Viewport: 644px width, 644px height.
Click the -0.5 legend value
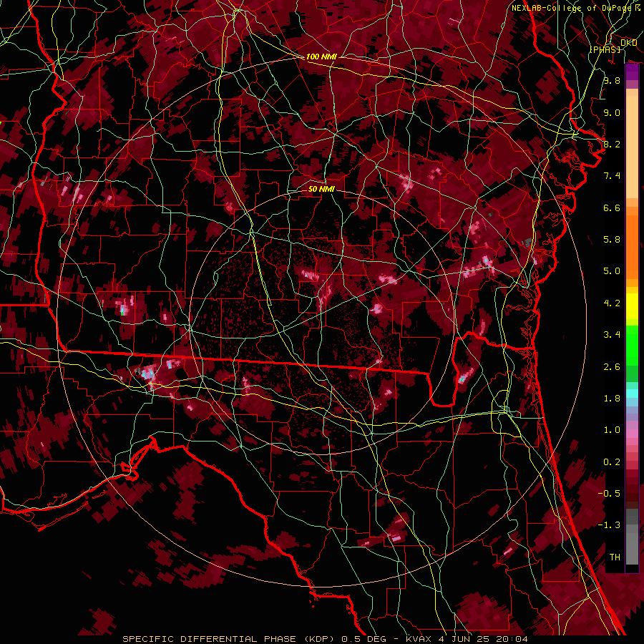609,494
